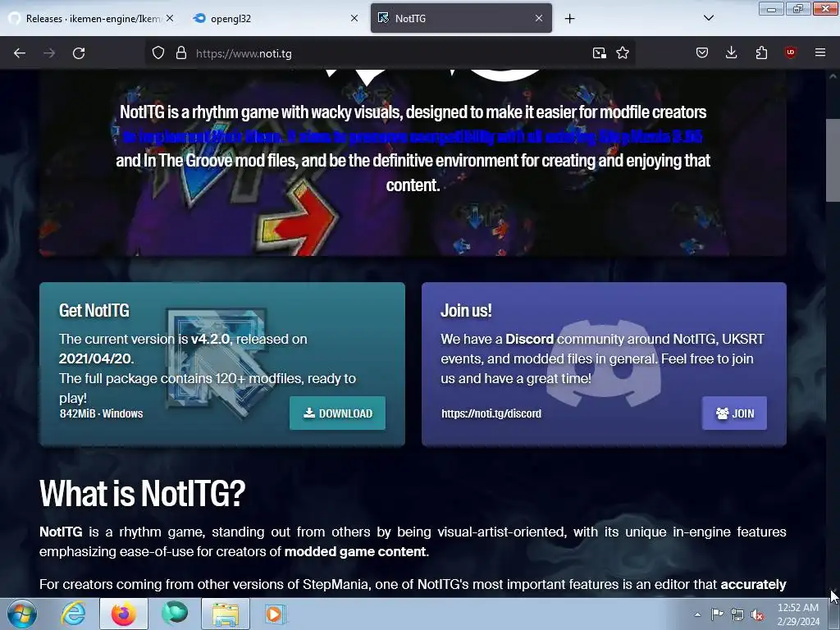Click the 'v4.2.0' version text
The image size is (840, 630).
[210, 339]
